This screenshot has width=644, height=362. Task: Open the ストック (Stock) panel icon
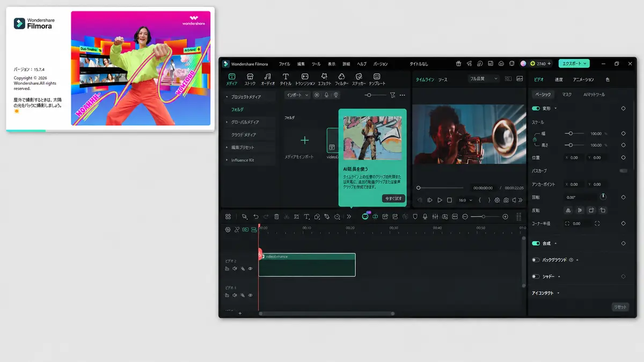click(x=250, y=79)
